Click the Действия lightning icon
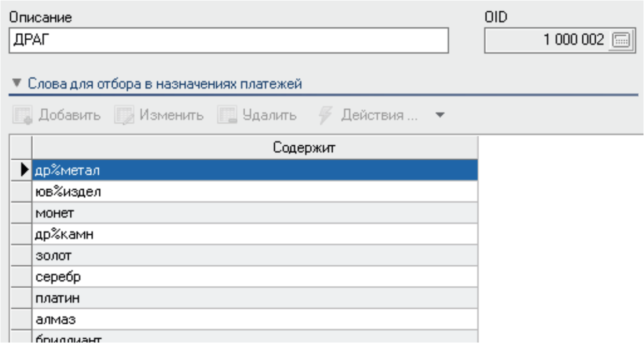Screen dimensions: 644x343 (325, 116)
